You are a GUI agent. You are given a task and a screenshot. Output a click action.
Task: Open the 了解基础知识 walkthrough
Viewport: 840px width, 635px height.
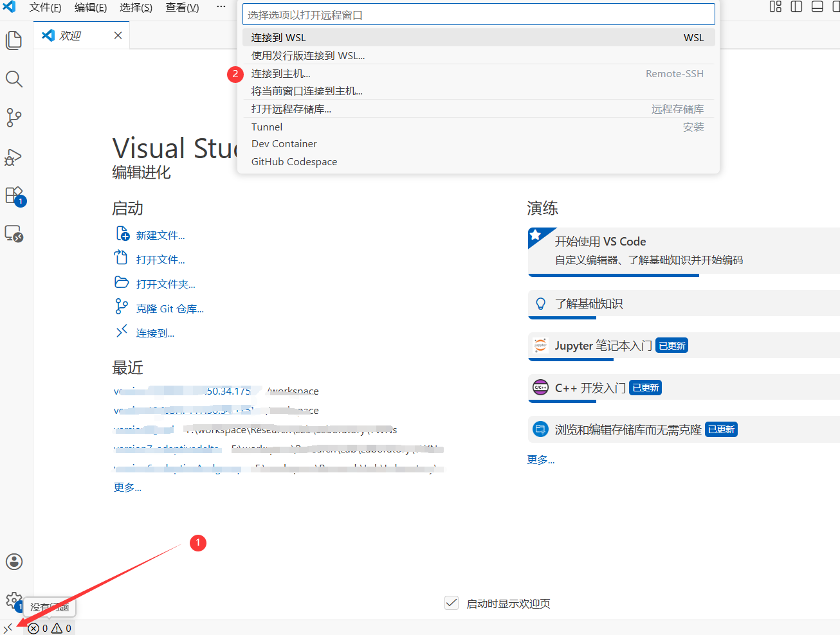pos(684,304)
